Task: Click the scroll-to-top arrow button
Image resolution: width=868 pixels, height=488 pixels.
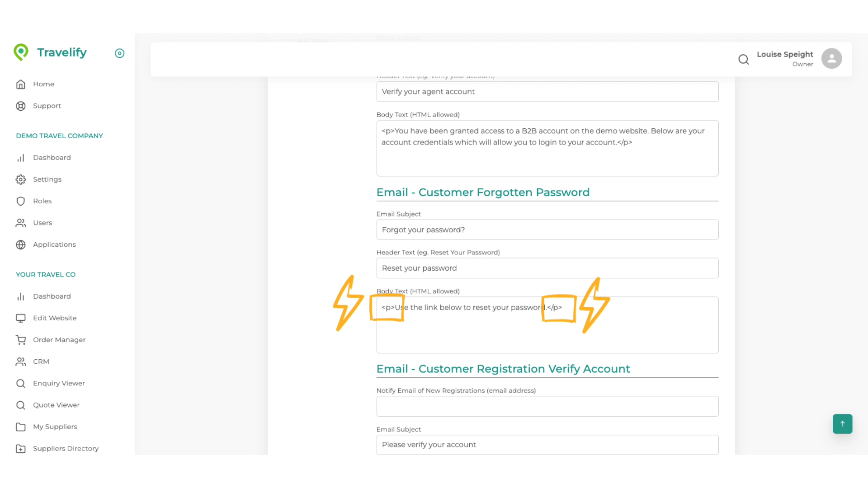Action: pyautogui.click(x=842, y=424)
